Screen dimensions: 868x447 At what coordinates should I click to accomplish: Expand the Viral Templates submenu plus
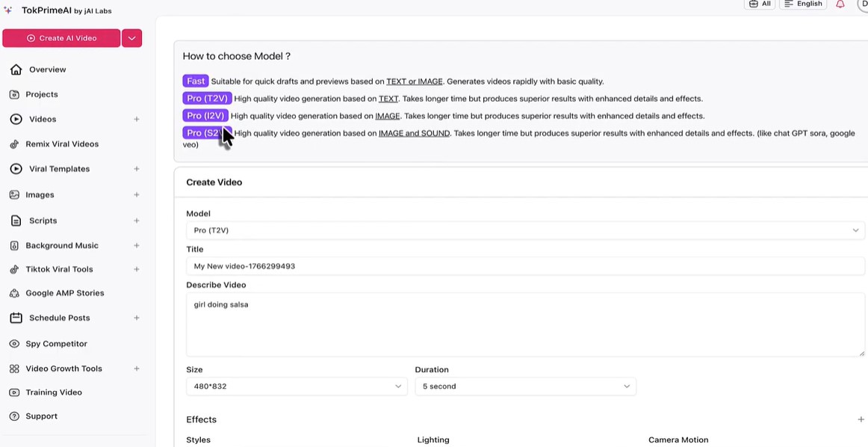click(137, 169)
